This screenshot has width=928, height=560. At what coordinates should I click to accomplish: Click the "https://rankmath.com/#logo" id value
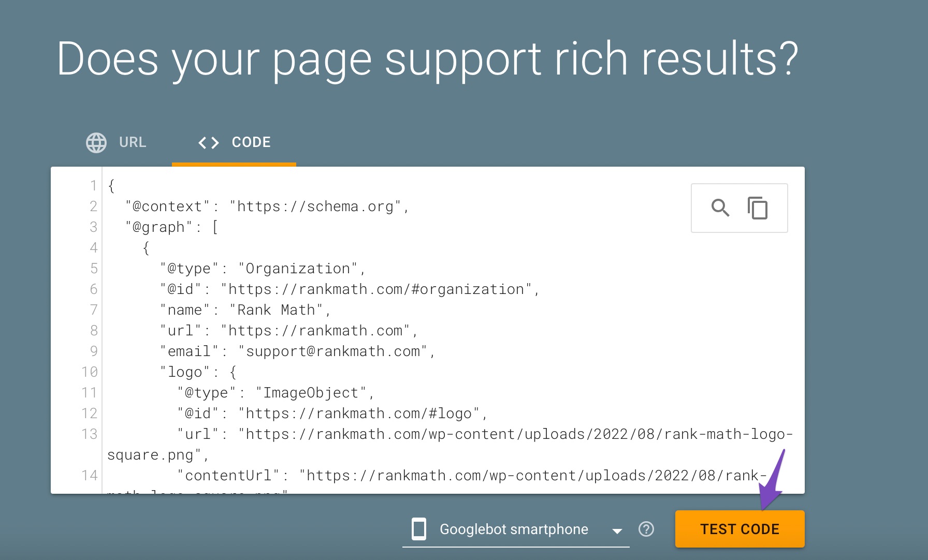[359, 413]
